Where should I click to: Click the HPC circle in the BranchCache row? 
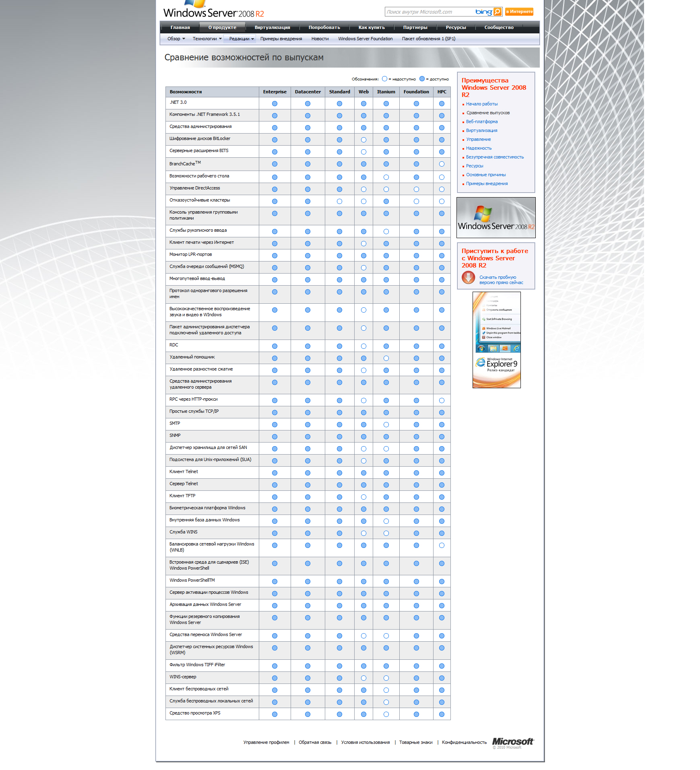[442, 164]
